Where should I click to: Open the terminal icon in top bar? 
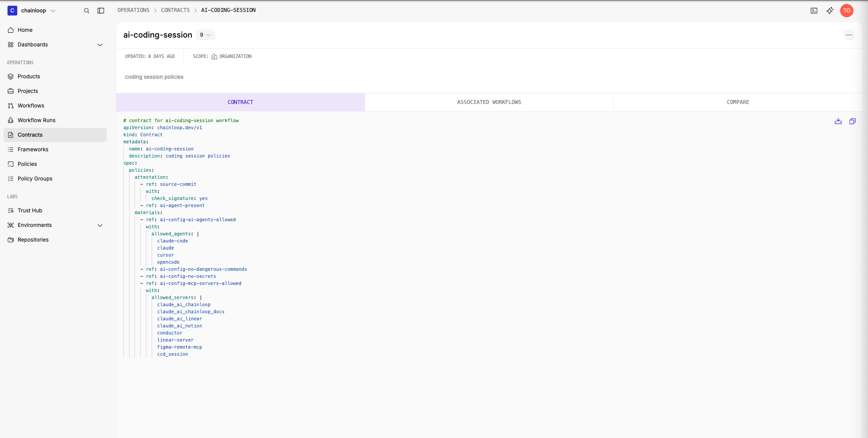[814, 11]
